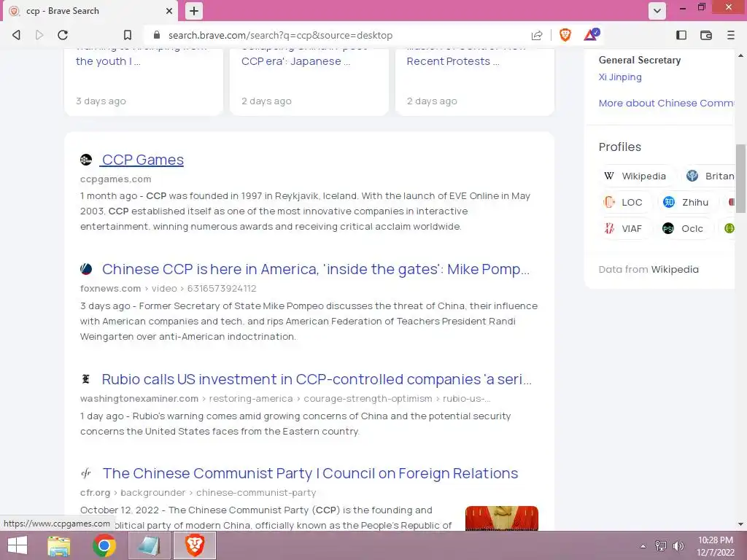Open the Council on Foreign Relations result
Viewport: 747px width, 560px height.
pos(310,473)
